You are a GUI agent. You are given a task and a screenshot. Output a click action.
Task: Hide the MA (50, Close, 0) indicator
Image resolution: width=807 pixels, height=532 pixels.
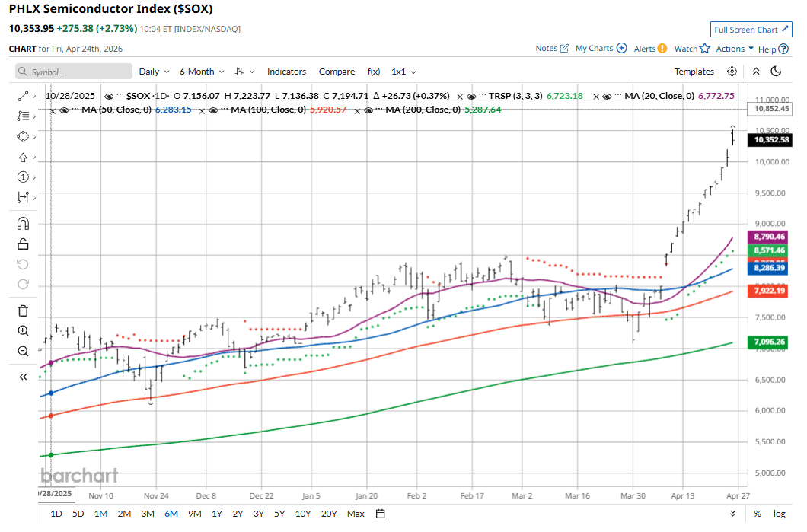click(64, 110)
